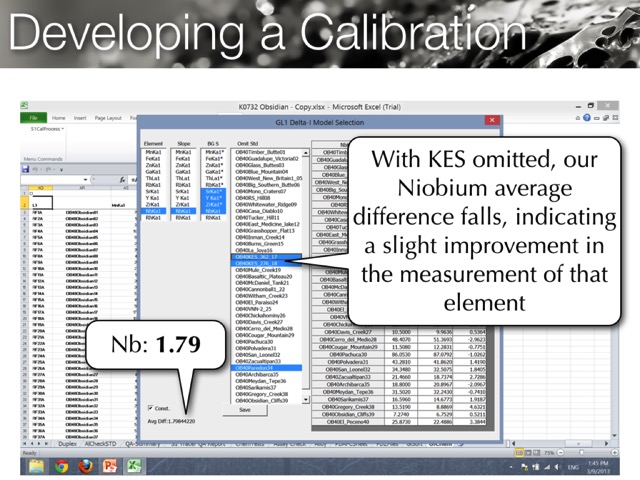The height and width of the screenshot is (480, 640).
Task: Click the insert function fx icon
Action: pos(124,179)
